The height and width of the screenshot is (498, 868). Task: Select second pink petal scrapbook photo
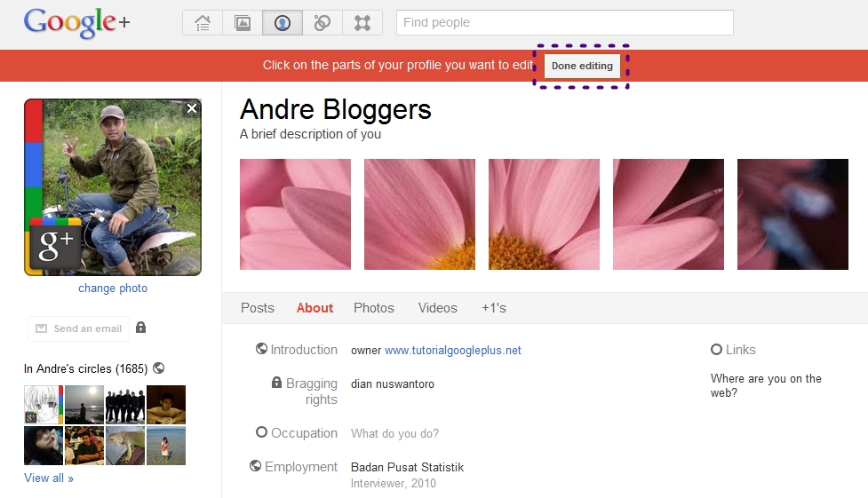click(419, 214)
